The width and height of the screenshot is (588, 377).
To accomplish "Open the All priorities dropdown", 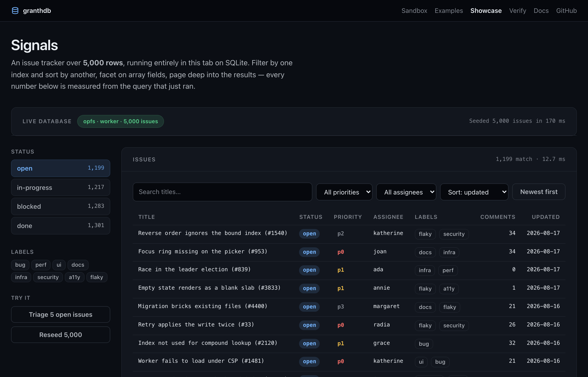I will pos(344,192).
